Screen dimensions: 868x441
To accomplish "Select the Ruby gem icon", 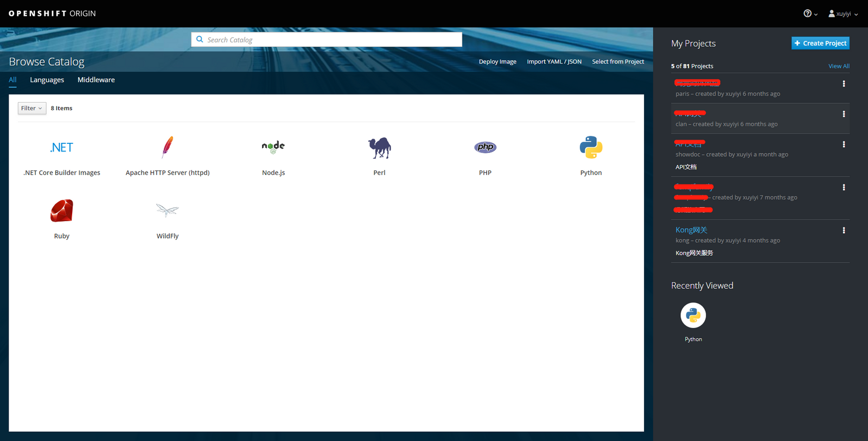I will tap(61, 211).
